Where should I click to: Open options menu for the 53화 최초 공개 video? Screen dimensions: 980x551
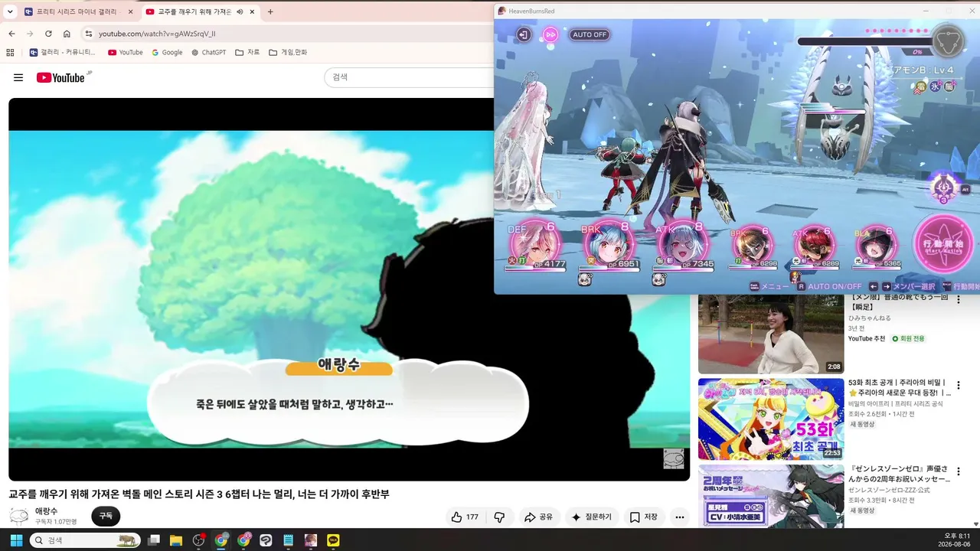point(958,386)
